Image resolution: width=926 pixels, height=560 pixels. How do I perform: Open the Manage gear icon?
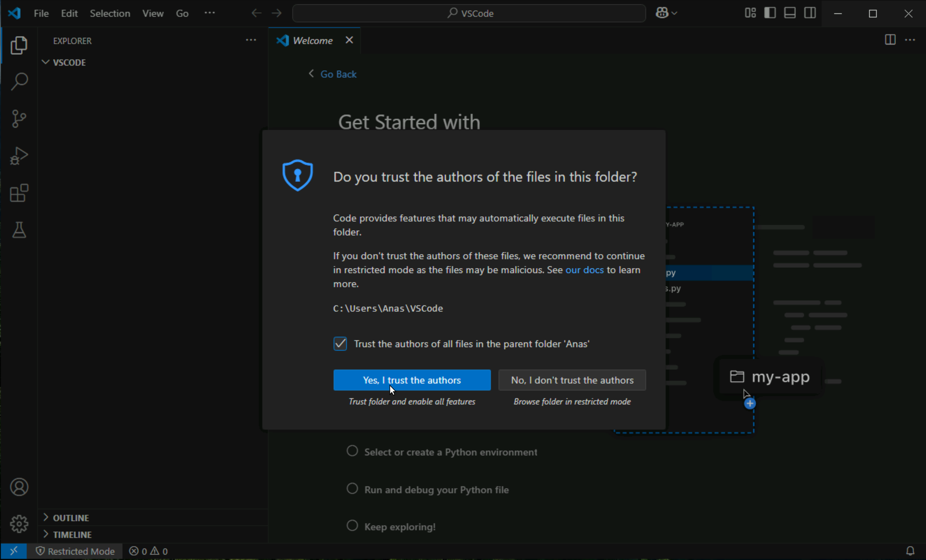[19, 523]
